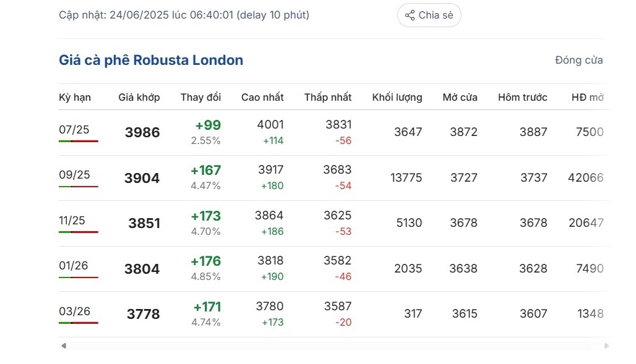Select the 01/26 contract term
The width and height of the screenshot is (636, 364).
click(74, 266)
